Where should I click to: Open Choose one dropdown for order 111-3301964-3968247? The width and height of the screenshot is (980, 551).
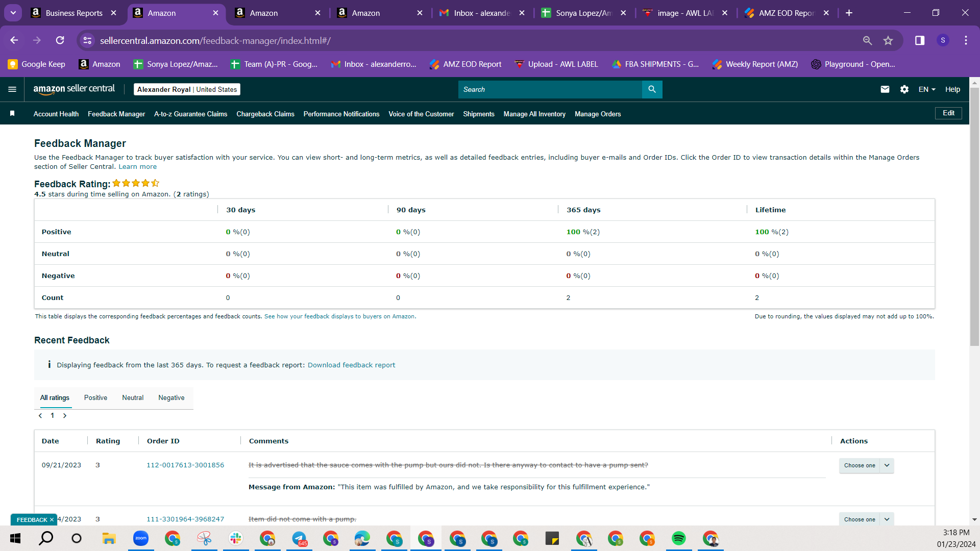866,519
